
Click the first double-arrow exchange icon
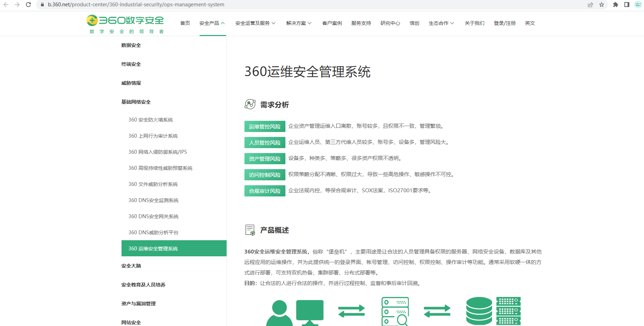[x=352, y=311]
